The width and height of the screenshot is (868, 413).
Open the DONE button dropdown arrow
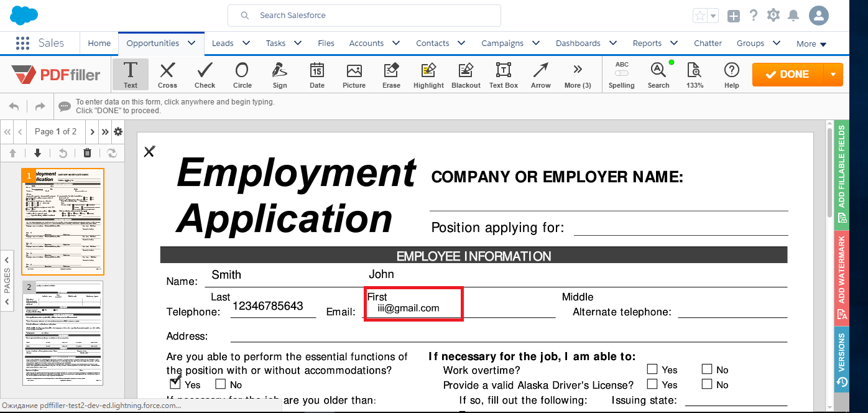click(x=833, y=75)
